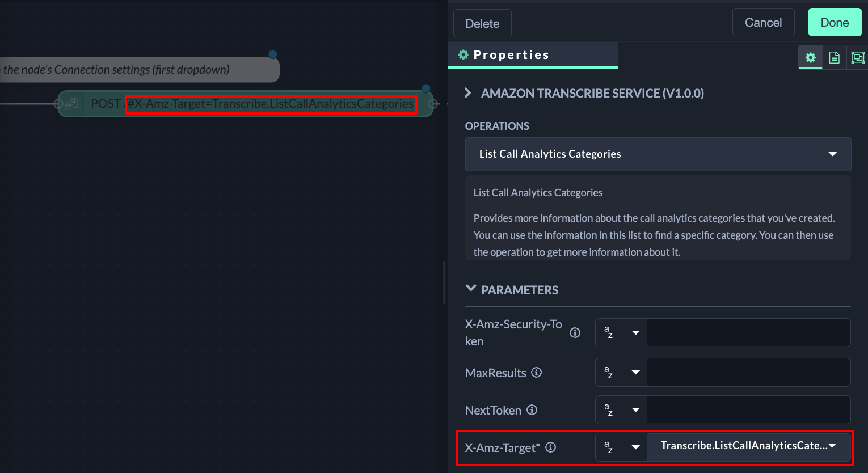Viewport: 868px width, 473px height.
Task: Click the Delete button
Action: [482, 24]
